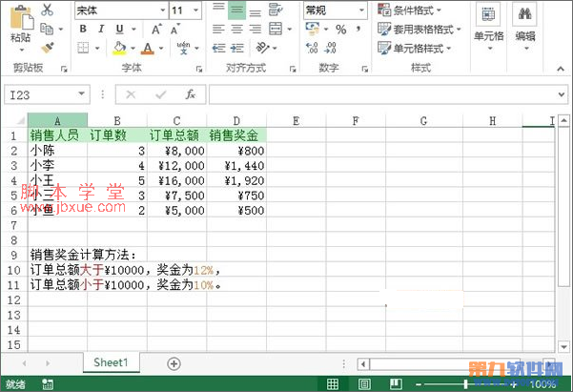Decrease decimal places
573x392 pixels.
coord(330,48)
